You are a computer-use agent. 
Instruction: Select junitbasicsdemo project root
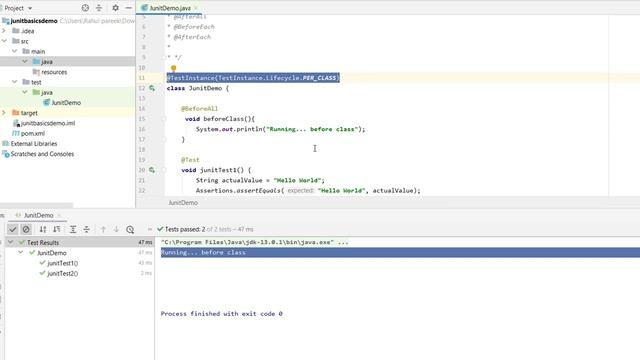pyautogui.click(x=34, y=21)
